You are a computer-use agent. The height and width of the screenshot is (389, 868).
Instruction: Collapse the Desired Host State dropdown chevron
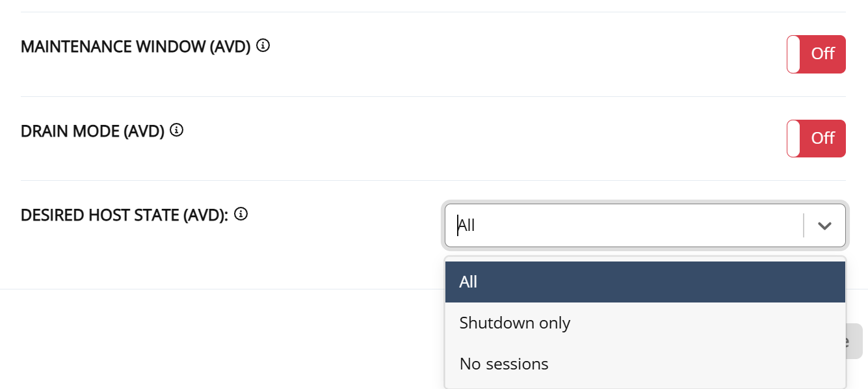click(x=824, y=226)
